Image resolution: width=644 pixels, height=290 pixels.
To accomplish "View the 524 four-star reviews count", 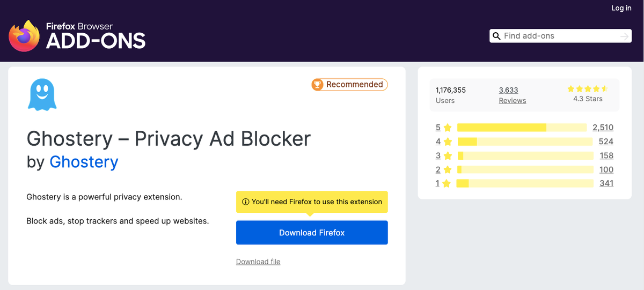I will point(606,142).
